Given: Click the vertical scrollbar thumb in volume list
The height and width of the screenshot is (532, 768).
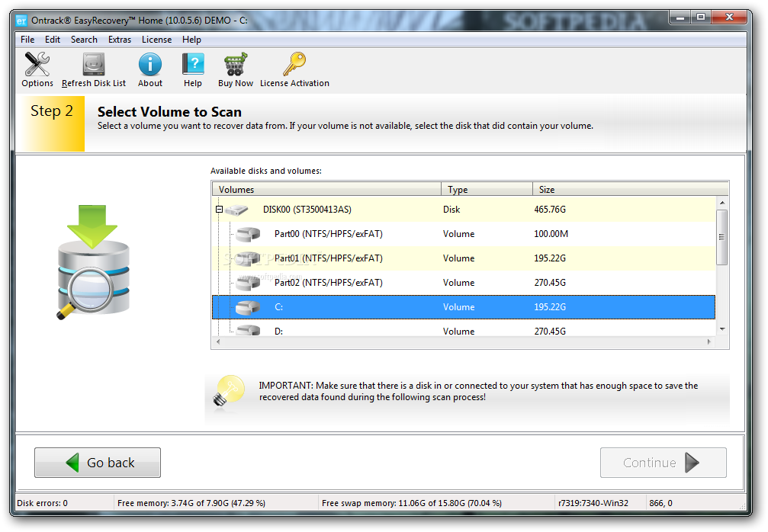Looking at the screenshot, I should tap(722, 237).
